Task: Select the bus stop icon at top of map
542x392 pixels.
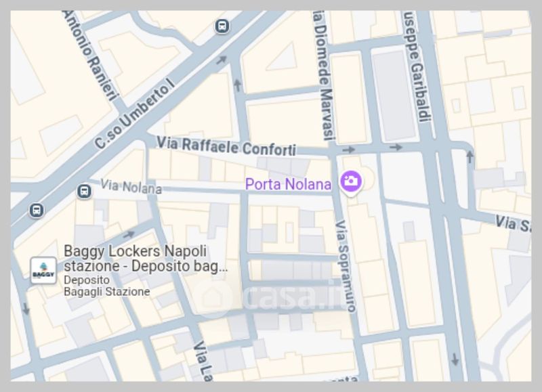Action: coord(222,26)
